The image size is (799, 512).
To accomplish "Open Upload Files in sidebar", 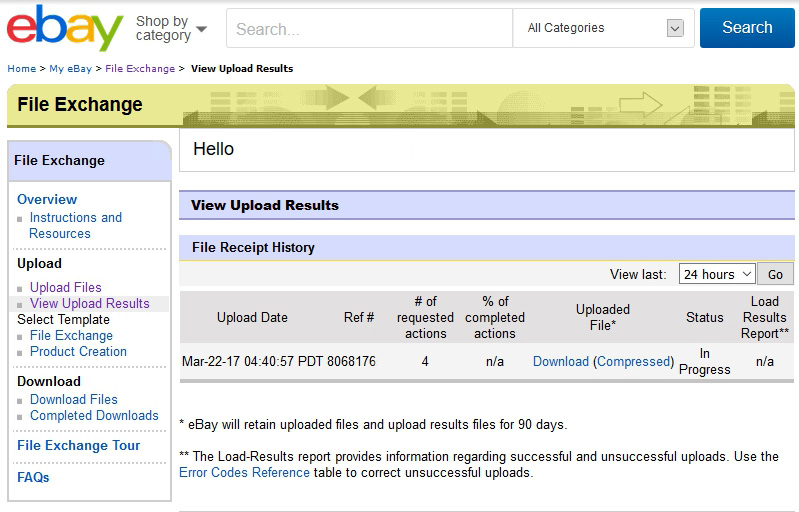I will click(66, 287).
